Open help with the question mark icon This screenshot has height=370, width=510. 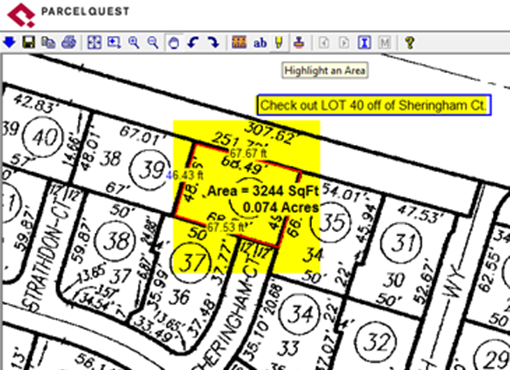pos(410,42)
